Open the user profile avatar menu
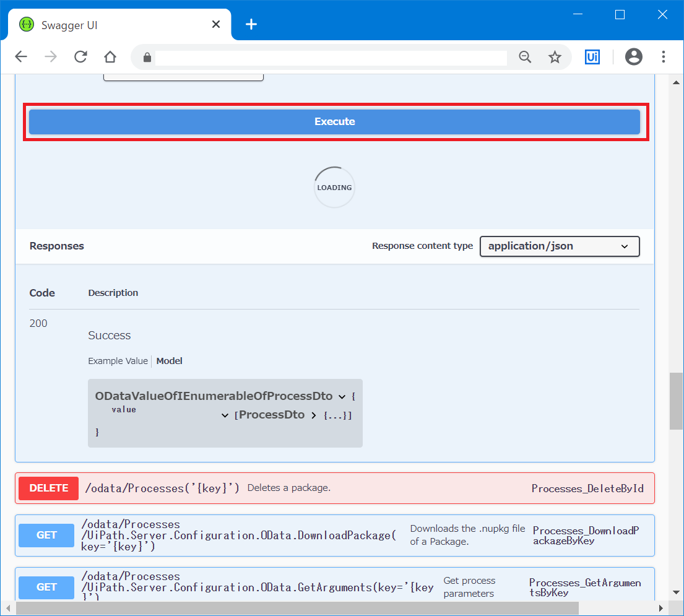The image size is (684, 616). pyautogui.click(x=633, y=57)
